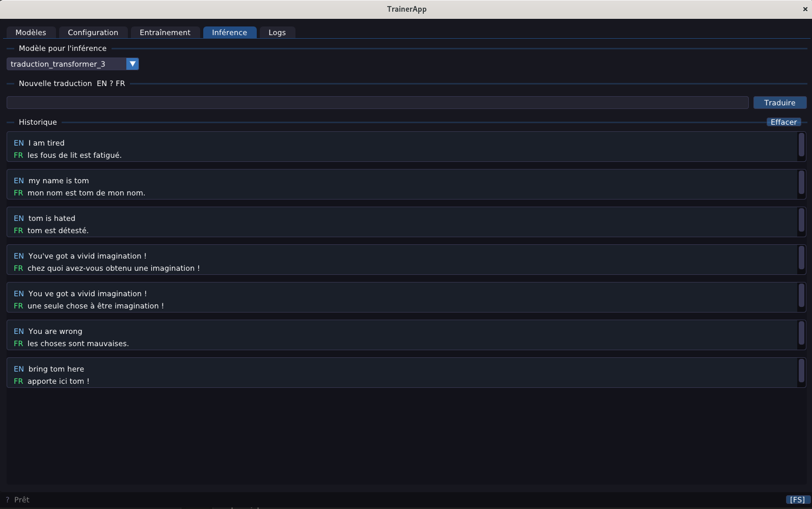The width and height of the screenshot is (812, 509).
Task: Click the translation 'les fous de lit est fatigué.'
Action: point(74,155)
